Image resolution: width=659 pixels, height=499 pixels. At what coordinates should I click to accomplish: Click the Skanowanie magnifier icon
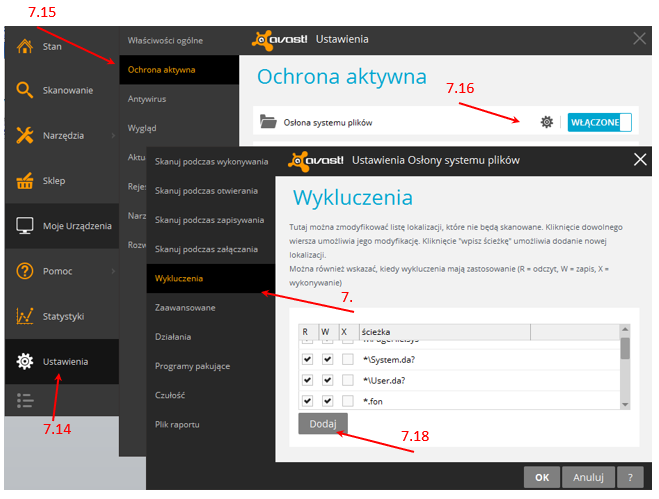coord(24,90)
